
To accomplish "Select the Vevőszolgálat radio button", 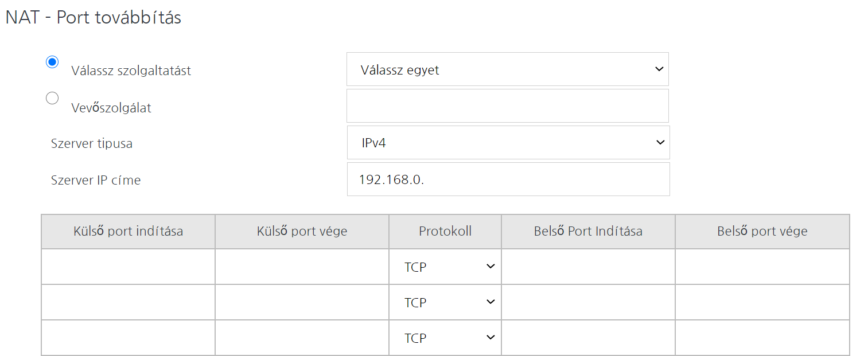I will tap(52, 99).
